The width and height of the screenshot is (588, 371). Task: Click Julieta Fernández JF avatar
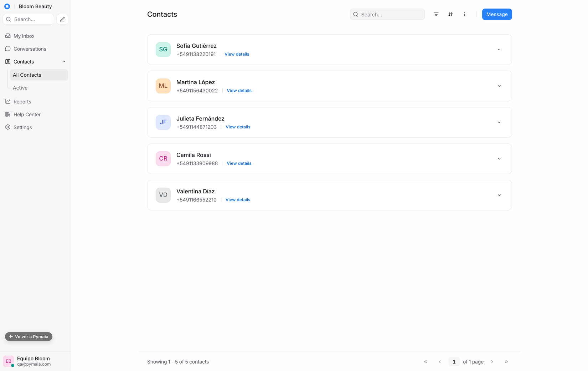163,122
